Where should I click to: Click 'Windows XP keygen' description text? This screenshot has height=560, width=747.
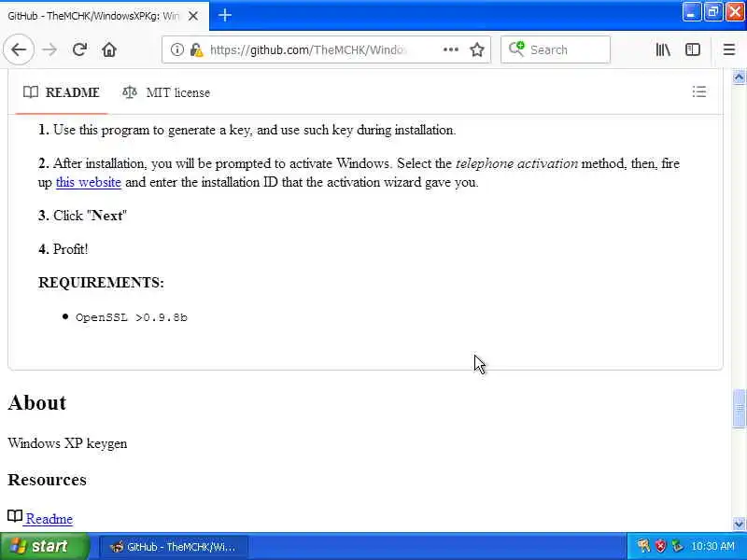67,443
